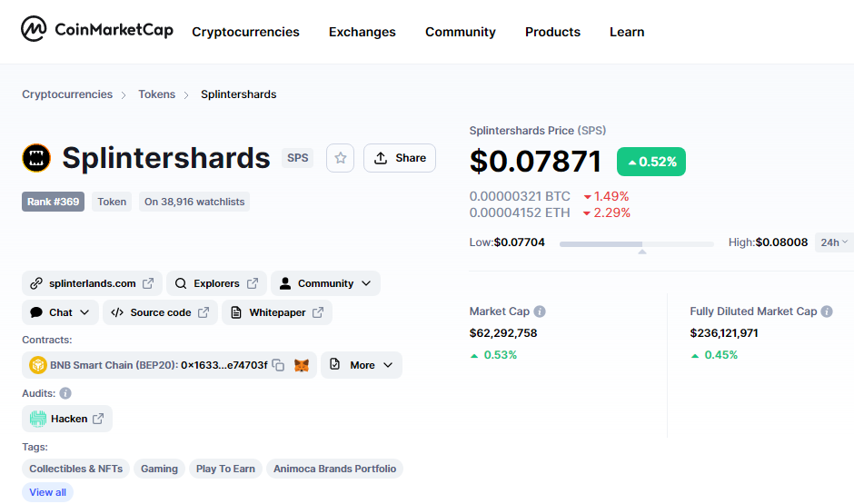The image size is (854, 504).
Task: Click the SPS ticker badge
Action: 297,158
